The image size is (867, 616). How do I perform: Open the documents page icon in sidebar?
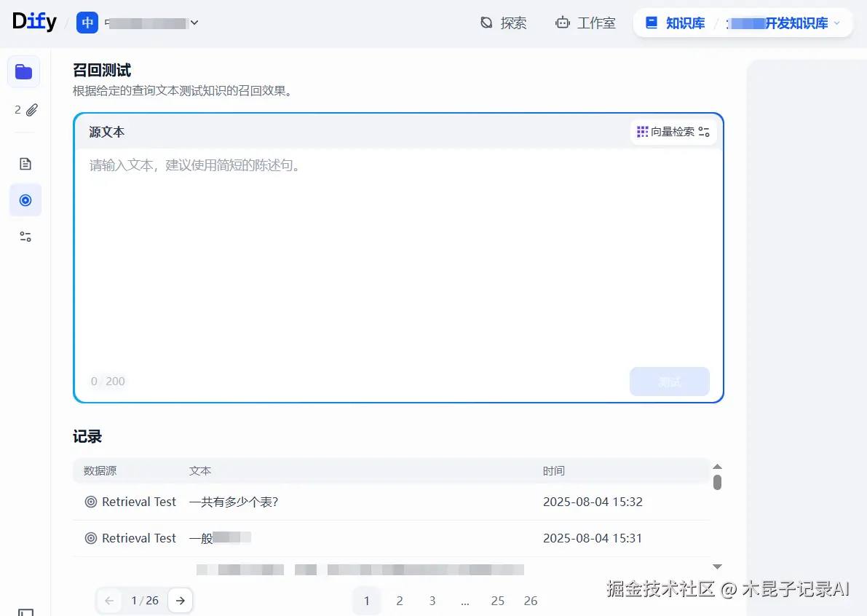click(25, 163)
